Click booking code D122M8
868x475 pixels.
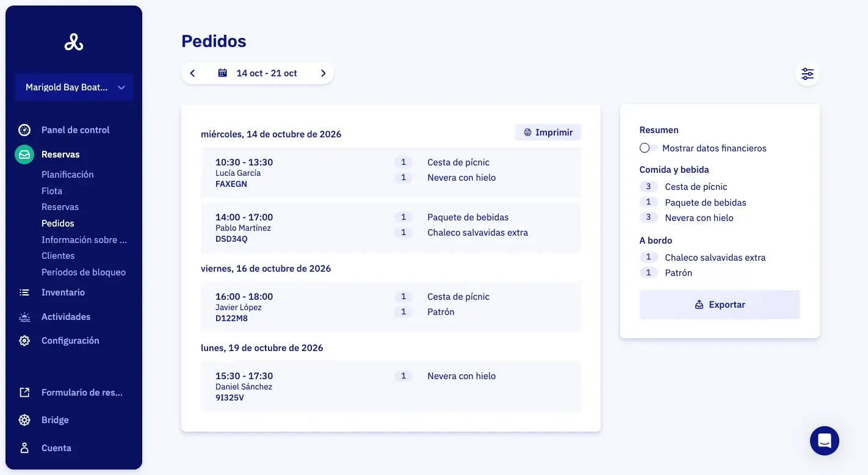coord(232,318)
